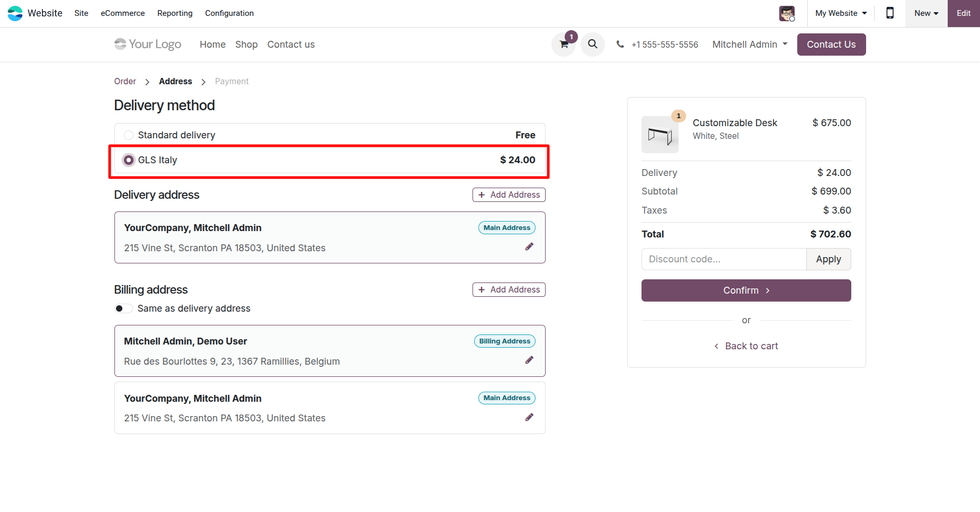Click the Discount code input field

(x=724, y=259)
